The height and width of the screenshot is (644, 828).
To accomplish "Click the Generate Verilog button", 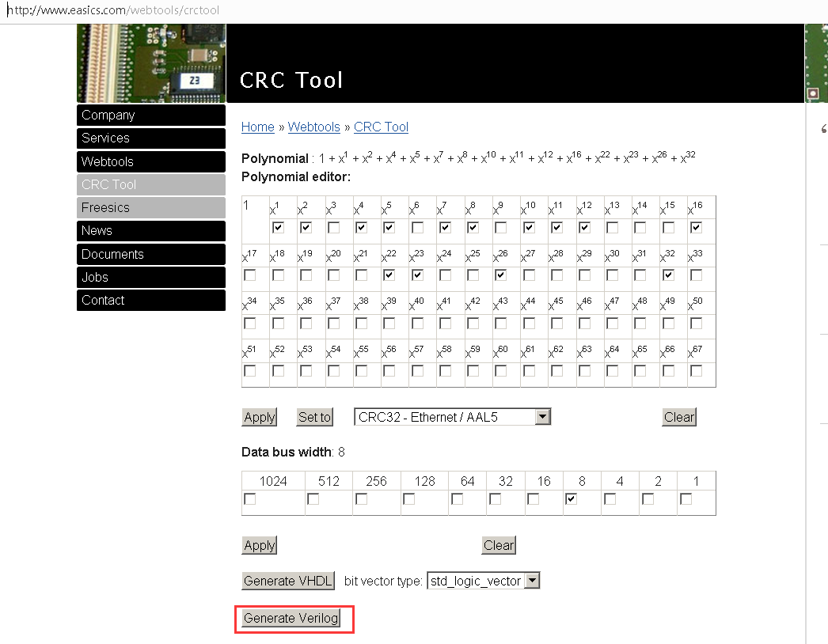I will tap(291, 618).
